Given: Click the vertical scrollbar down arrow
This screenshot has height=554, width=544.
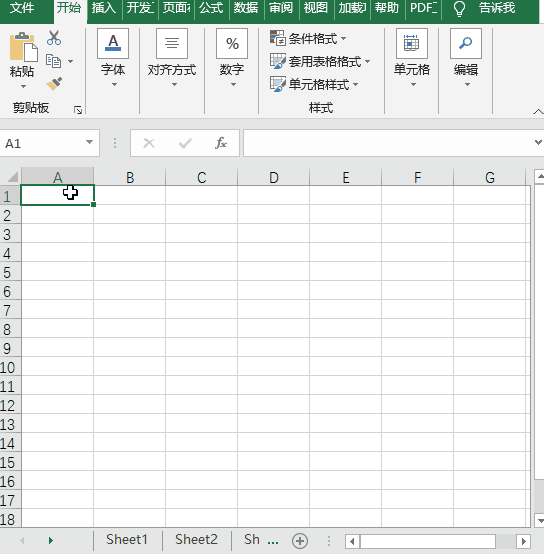Looking at the screenshot, I should coord(540,520).
